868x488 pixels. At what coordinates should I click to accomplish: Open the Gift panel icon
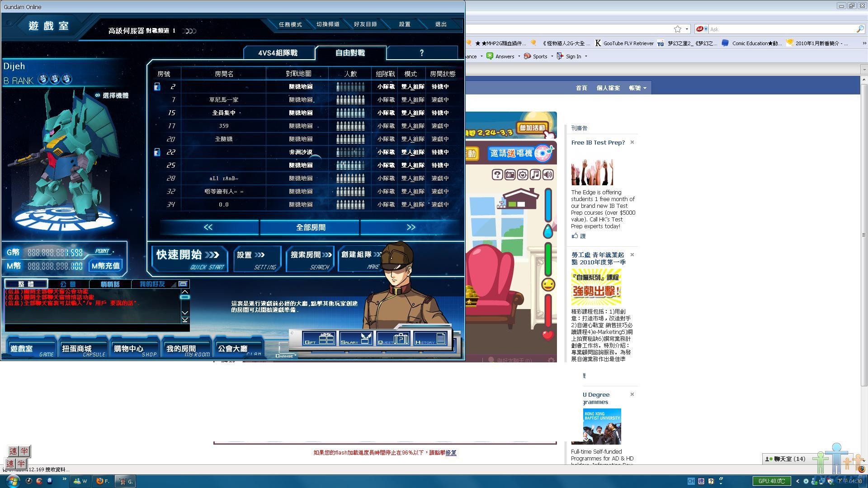click(319, 338)
